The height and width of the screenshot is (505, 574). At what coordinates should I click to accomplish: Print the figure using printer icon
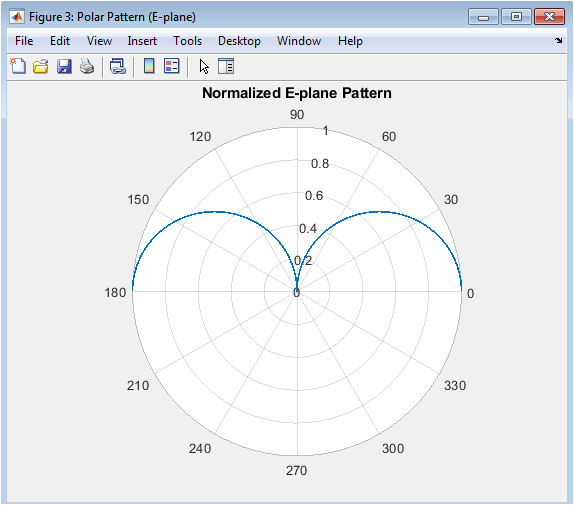coord(87,67)
